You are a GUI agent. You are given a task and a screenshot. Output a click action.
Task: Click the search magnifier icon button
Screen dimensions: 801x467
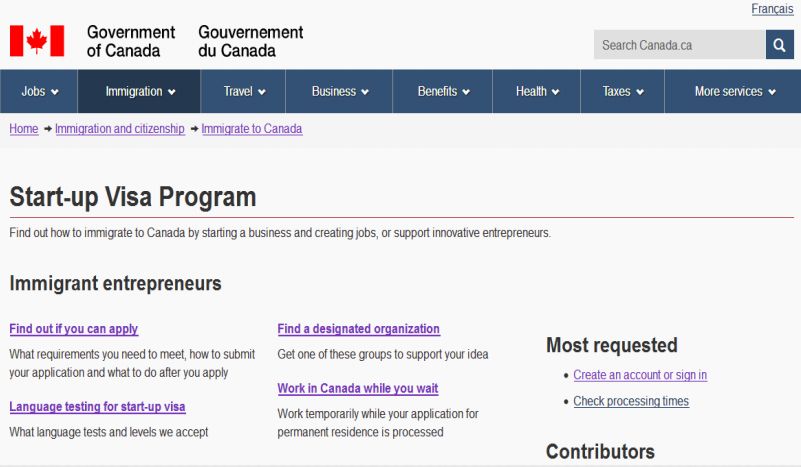(779, 44)
